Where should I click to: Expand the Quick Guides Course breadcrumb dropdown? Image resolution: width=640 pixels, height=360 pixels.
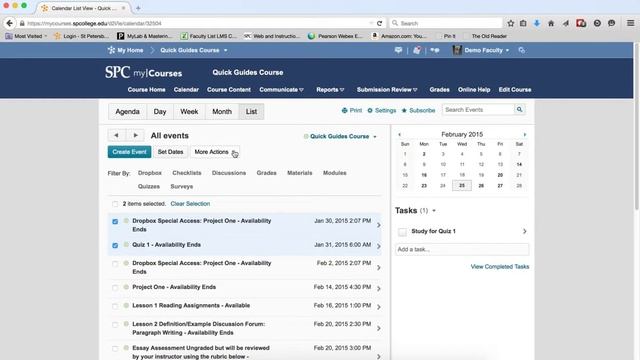point(225,51)
